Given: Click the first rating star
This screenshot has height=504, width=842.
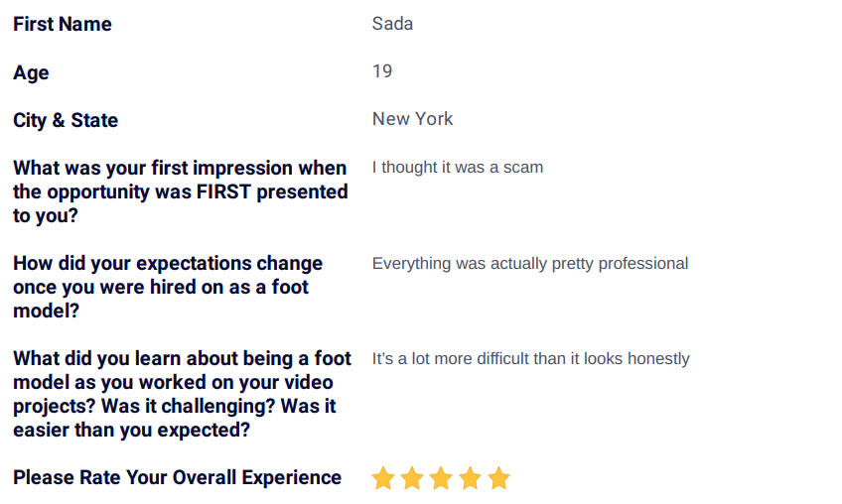Looking at the screenshot, I should [383, 477].
